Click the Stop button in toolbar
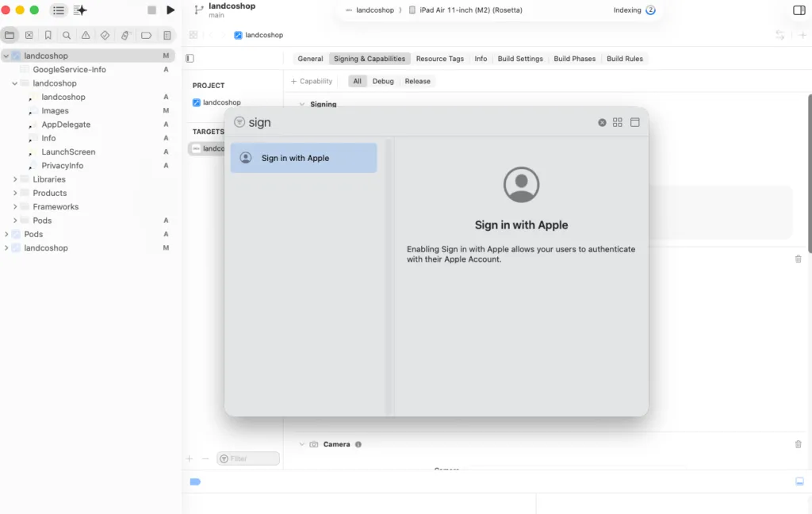This screenshot has height=514, width=812. [x=152, y=10]
